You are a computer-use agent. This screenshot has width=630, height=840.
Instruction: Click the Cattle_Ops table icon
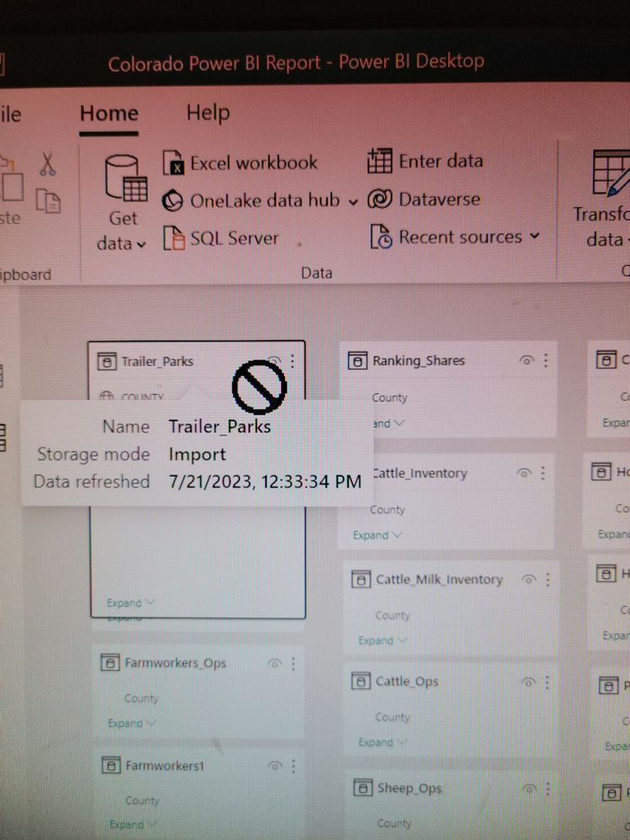361,682
